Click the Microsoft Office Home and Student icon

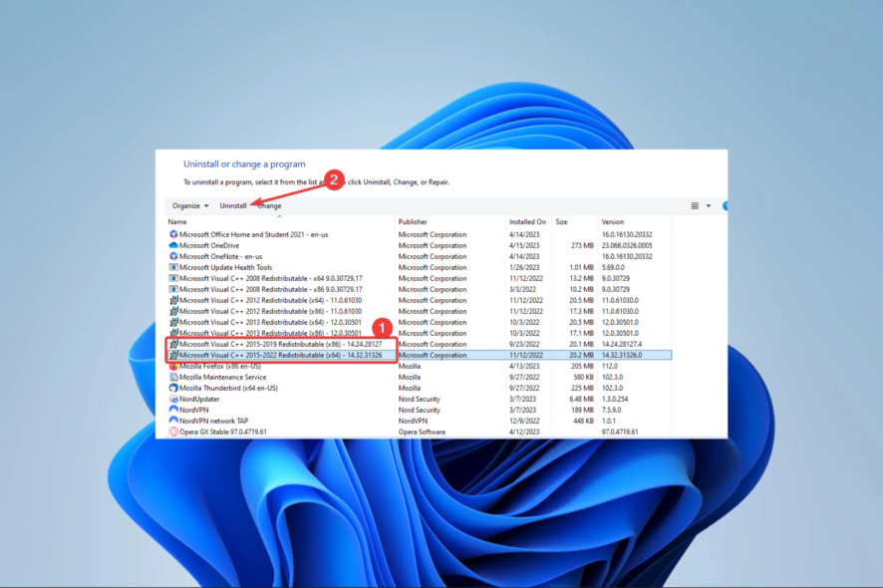175,234
